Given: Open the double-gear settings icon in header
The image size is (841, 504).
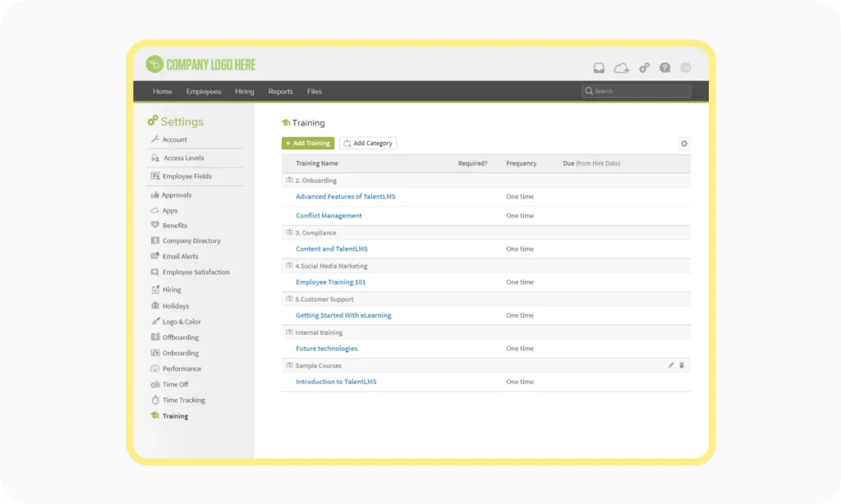Looking at the screenshot, I should (644, 67).
